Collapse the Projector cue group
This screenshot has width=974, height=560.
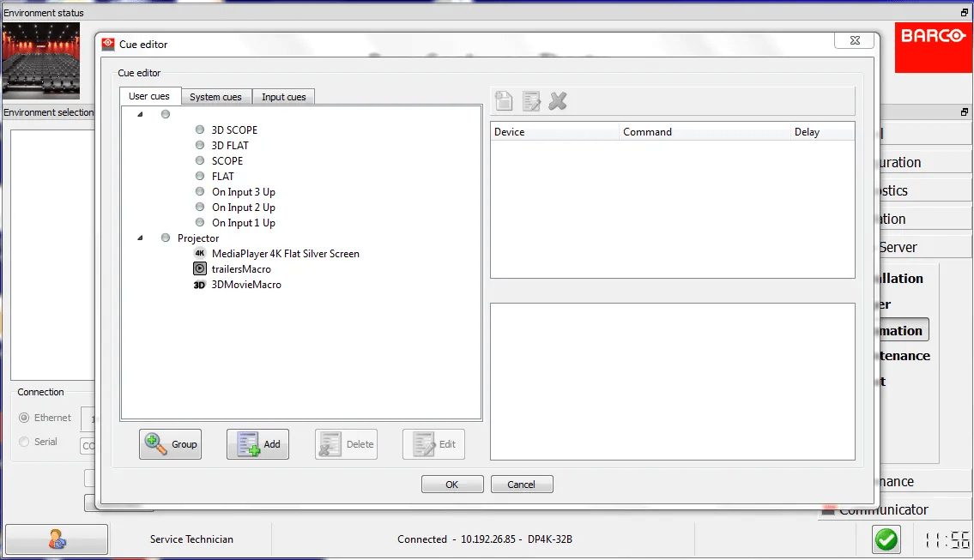click(140, 238)
